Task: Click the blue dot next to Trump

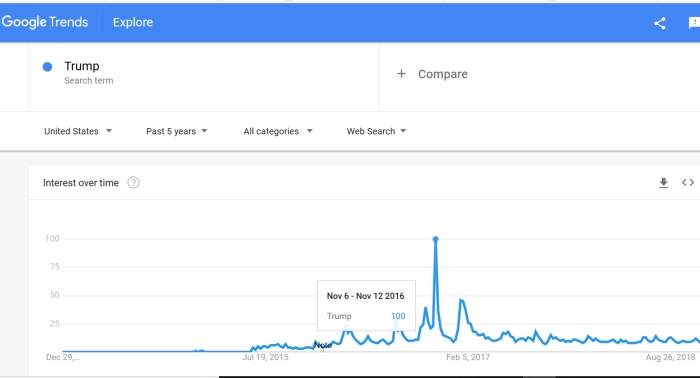Action: [x=47, y=67]
